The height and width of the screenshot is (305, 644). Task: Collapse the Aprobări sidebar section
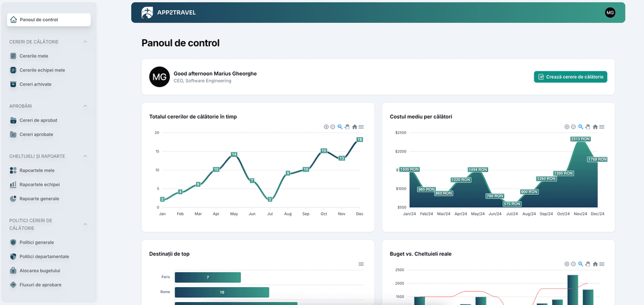tap(85, 106)
